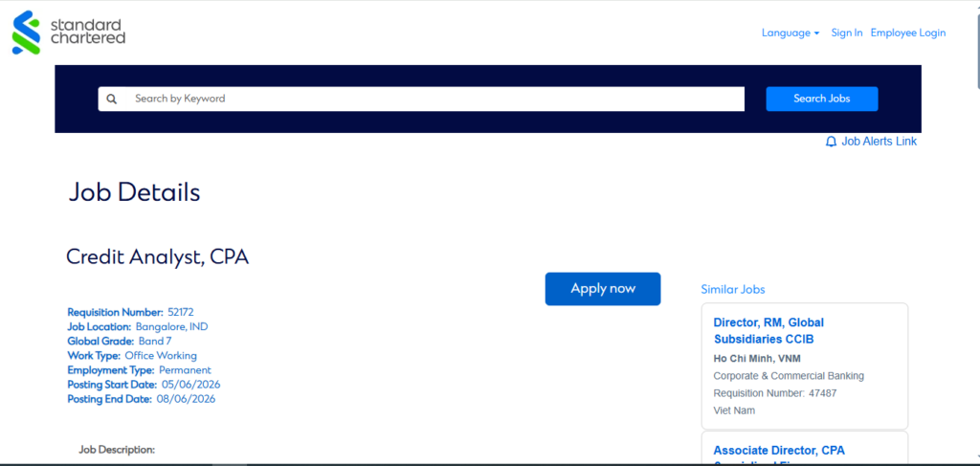The image size is (980, 466).
Task: Click requisition number 52172
Action: 181,312
